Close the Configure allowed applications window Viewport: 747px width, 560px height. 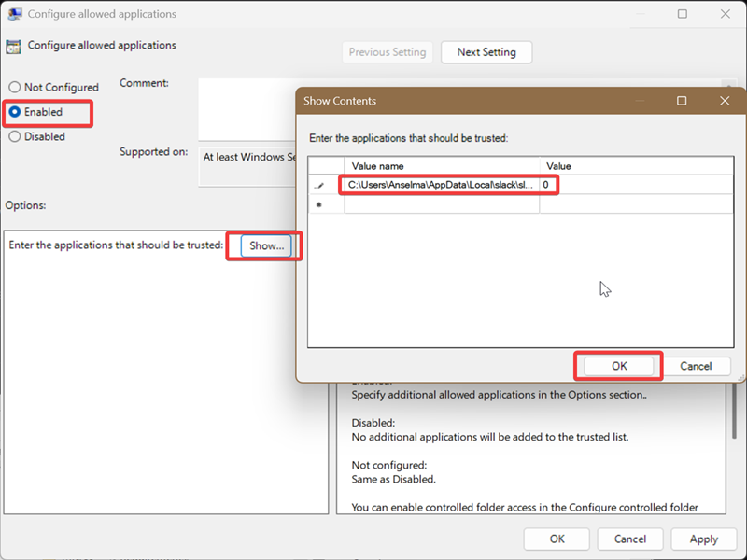[726, 14]
